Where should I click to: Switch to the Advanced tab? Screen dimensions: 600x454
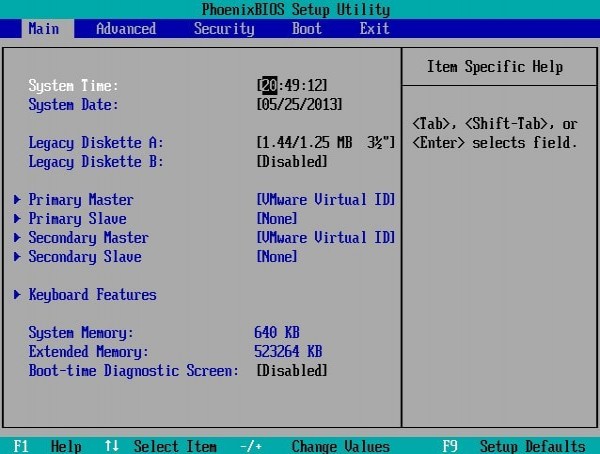pyautogui.click(x=125, y=29)
